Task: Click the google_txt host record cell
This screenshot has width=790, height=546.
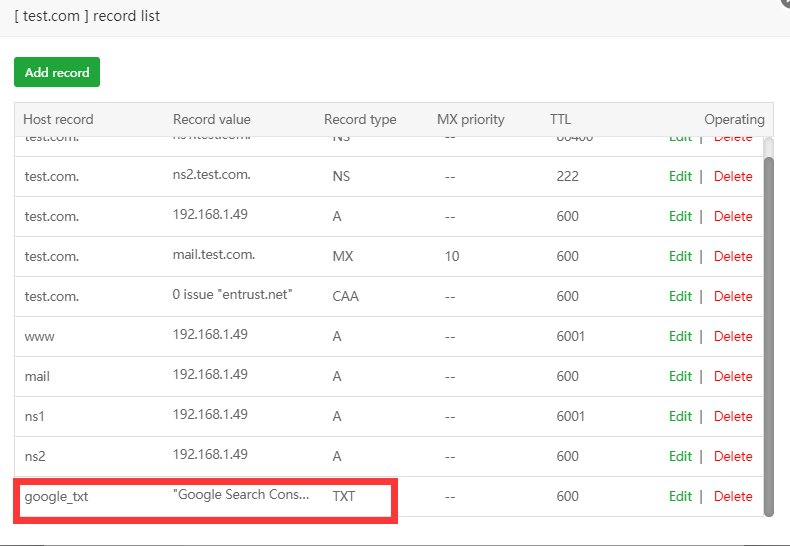Action: pos(56,496)
